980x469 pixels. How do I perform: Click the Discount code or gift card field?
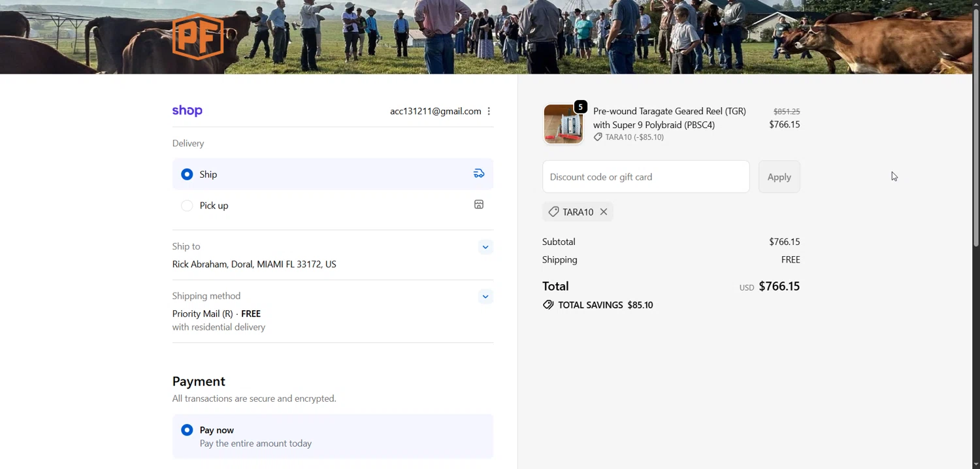tap(645, 177)
